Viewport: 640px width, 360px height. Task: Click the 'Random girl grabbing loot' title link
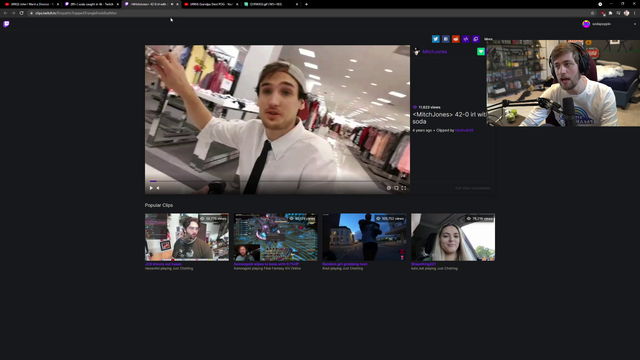pos(344,264)
